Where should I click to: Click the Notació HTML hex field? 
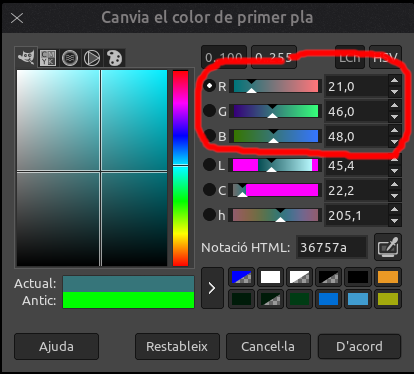pos(332,248)
